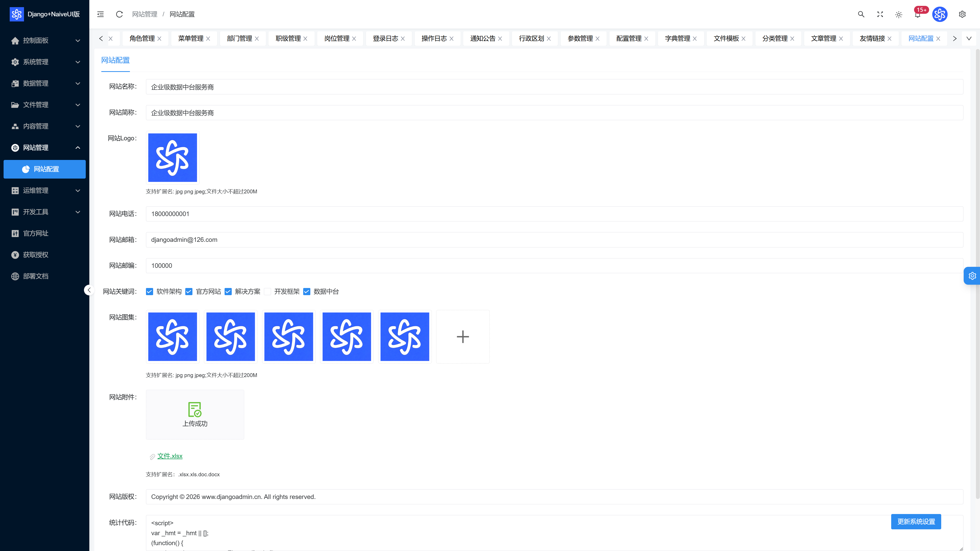
Task: Open the 官方网址 sidebar item
Action: tap(45, 233)
